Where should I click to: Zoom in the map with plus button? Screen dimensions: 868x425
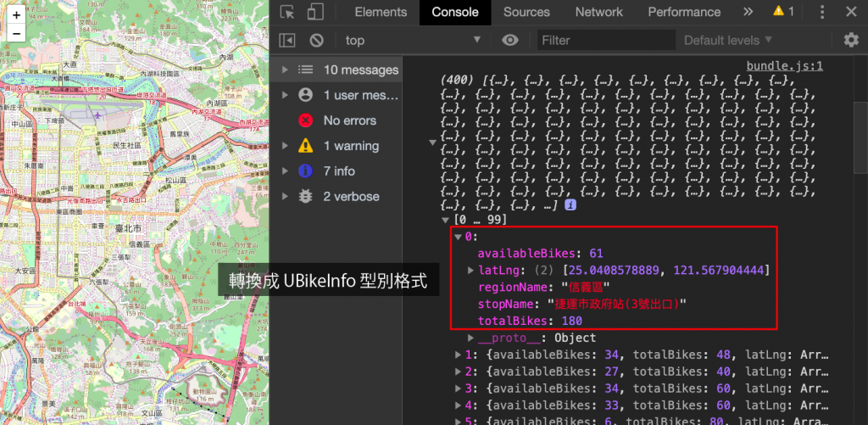click(x=16, y=15)
